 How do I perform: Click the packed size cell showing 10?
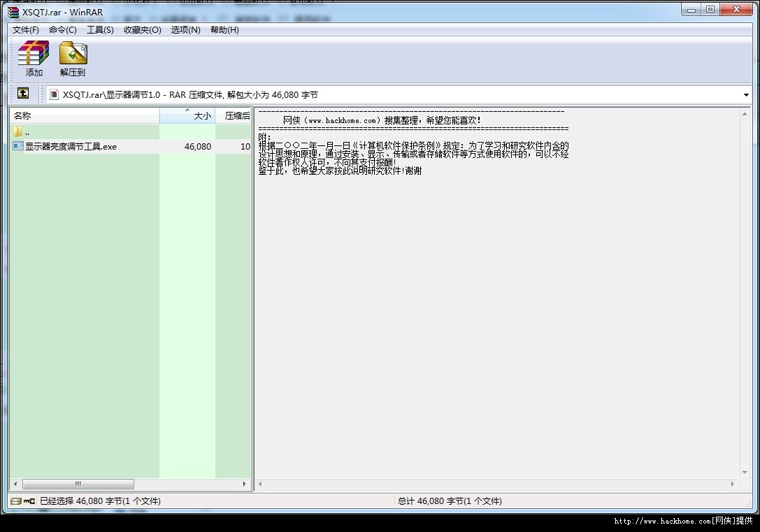click(x=245, y=146)
